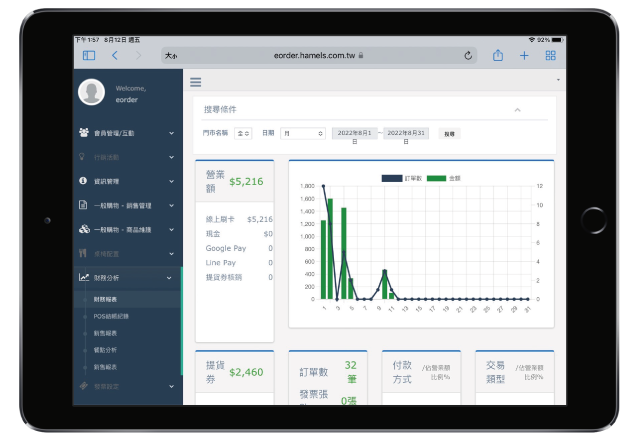
Task: Expand the 行銷活動 chevron
Action: 171,157
